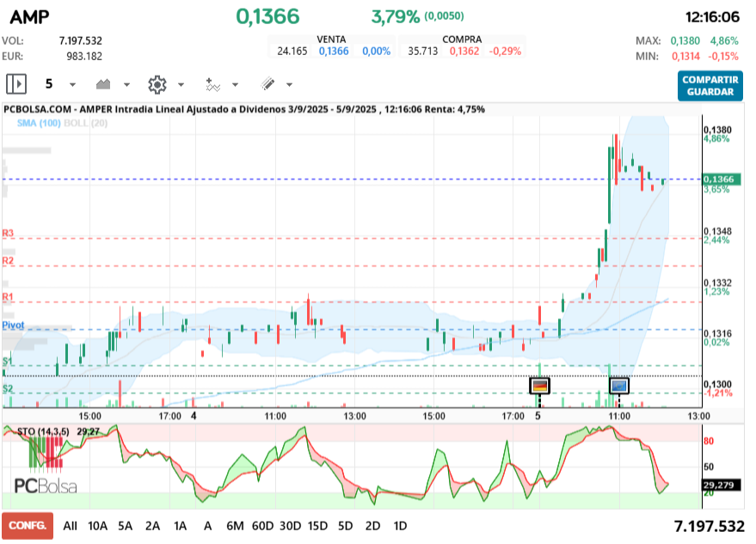Image resolution: width=756 pixels, height=544 pixels.
Task: Select the drawing pencil tool icon
Action: (267, 84)
